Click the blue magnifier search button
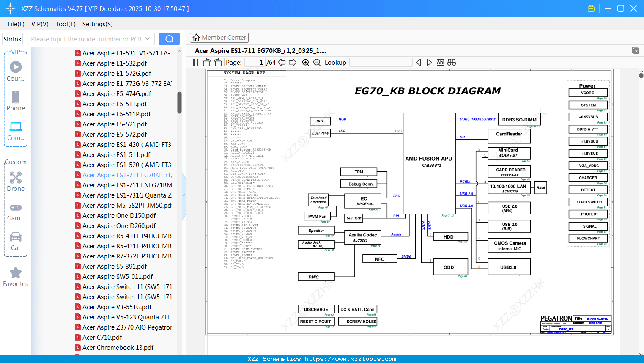The image size is (644, 363). (x=169, y=39)
